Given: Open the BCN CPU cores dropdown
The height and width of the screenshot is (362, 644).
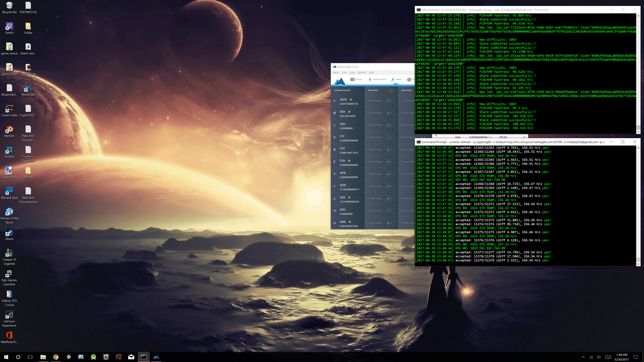Looking at the screenshot, I should coord(389,113).
